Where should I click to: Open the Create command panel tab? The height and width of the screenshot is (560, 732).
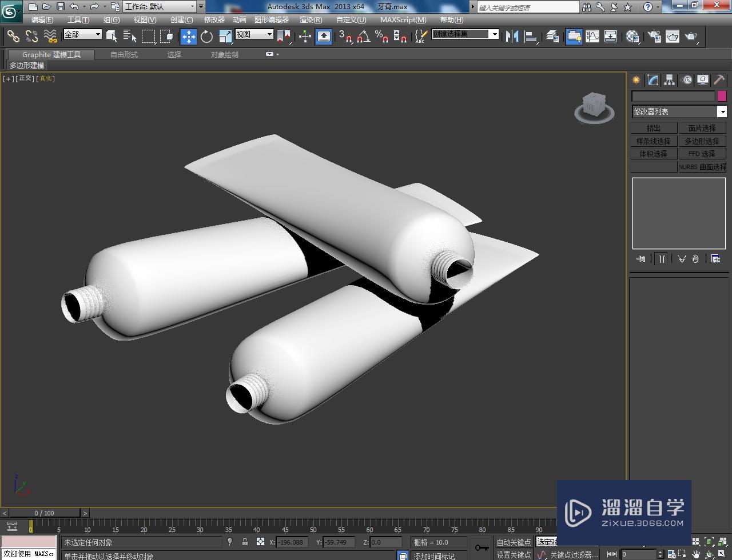pyautogui.click(x=636, y=80)
